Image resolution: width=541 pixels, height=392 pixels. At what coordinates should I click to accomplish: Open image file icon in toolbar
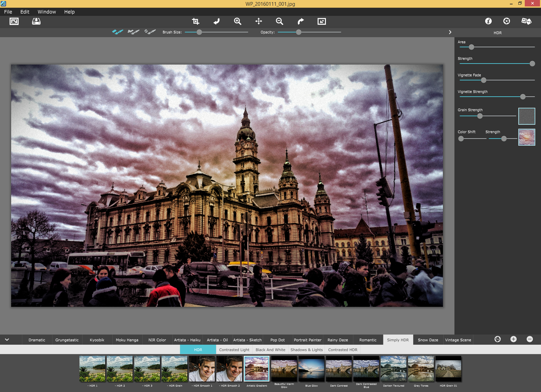[14, 21]
